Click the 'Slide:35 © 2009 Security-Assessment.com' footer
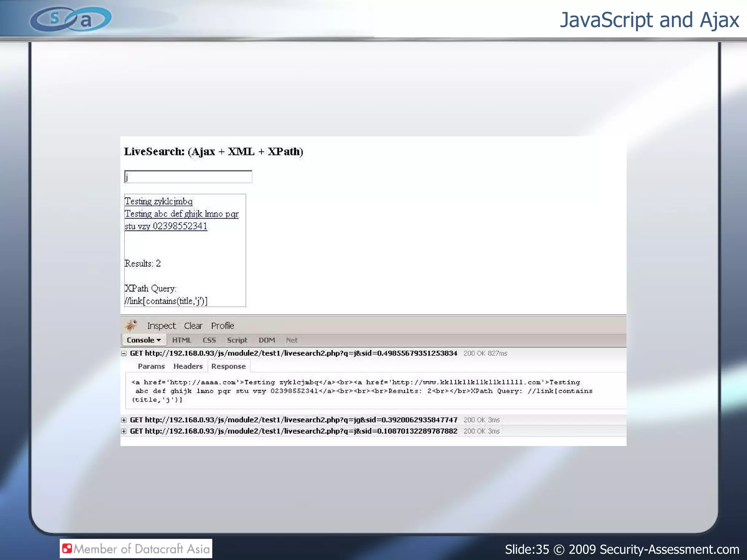Image resolution: width=747 pixels, height=560 pixels. click(x=622, y=549)
